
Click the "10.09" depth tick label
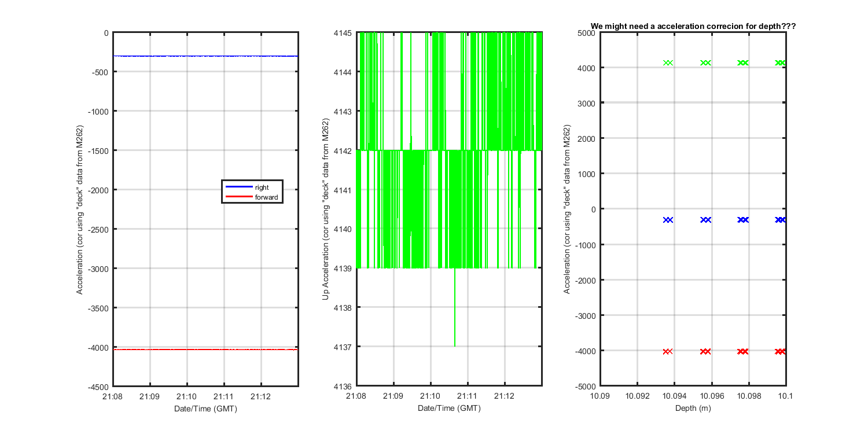point(600,396)
